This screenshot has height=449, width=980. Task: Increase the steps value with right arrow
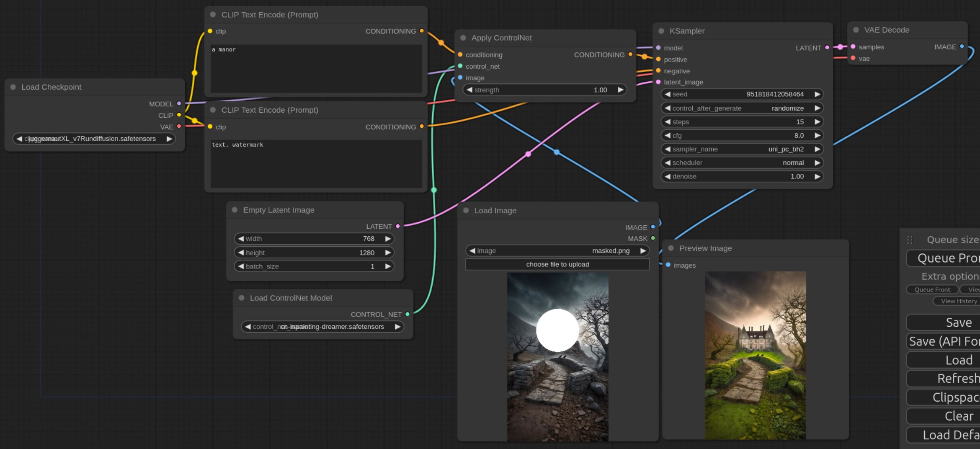pos(817,122)
